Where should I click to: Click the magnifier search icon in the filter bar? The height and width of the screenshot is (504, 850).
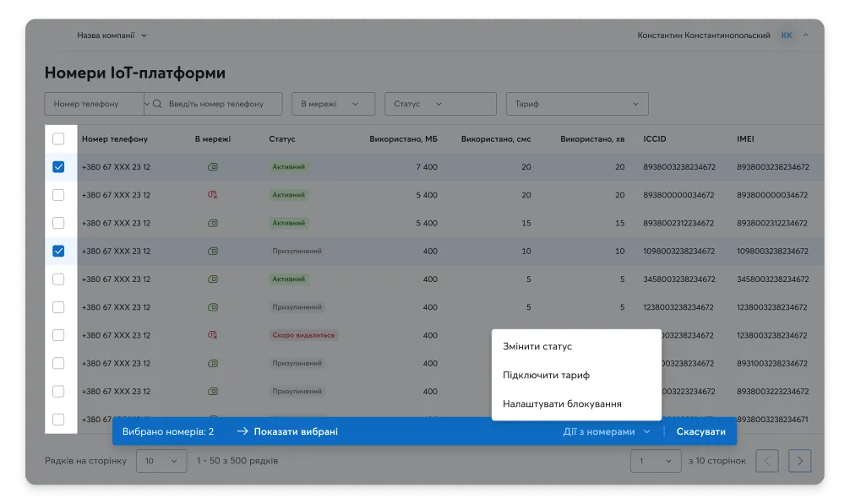pyautogui.click(x=157, y=104)
